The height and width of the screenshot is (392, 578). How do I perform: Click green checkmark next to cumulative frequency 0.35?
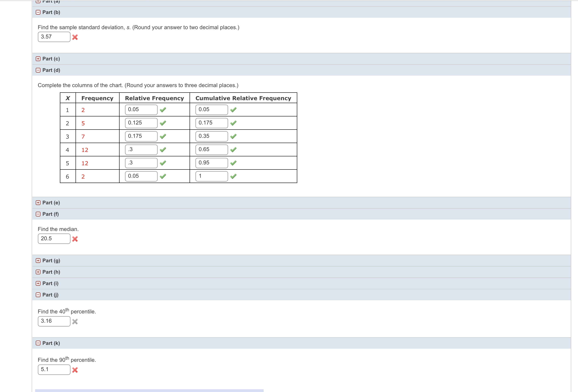234,136
